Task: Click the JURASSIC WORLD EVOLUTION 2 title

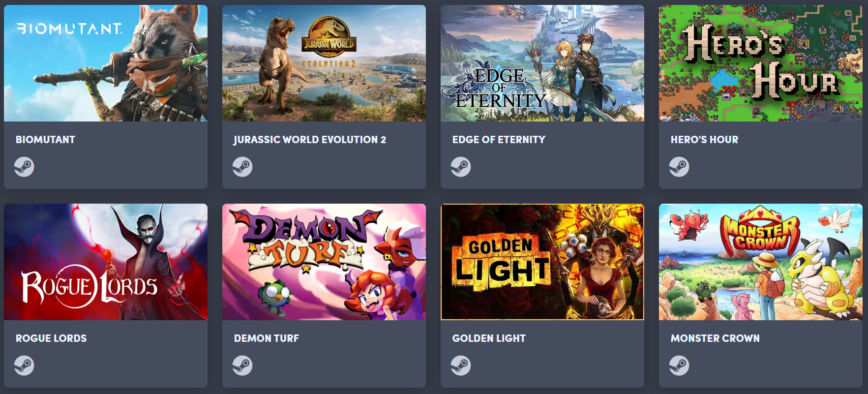Action: [x=310, y=140]
